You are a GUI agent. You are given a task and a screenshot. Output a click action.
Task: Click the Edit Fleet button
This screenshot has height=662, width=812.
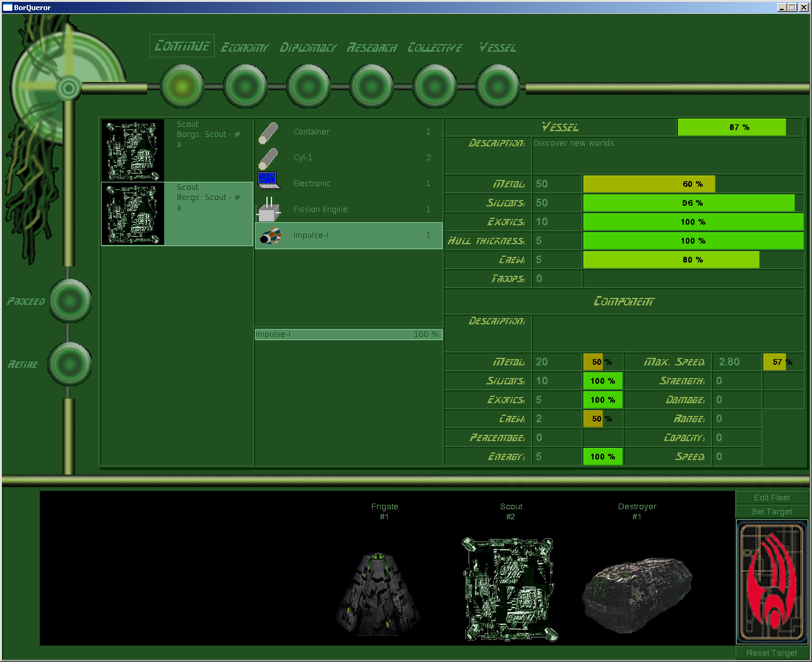(772, 498)
